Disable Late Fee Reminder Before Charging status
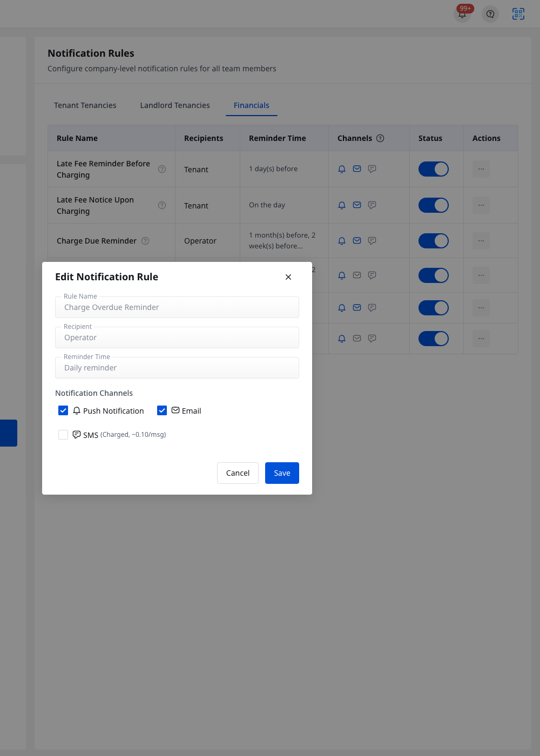Image resolution: width=540 pixels, height=756 pixels. 434,169
